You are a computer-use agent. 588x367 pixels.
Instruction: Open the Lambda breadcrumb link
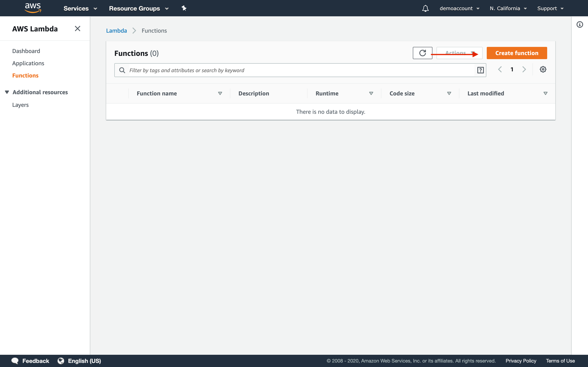tap(116, 30)
